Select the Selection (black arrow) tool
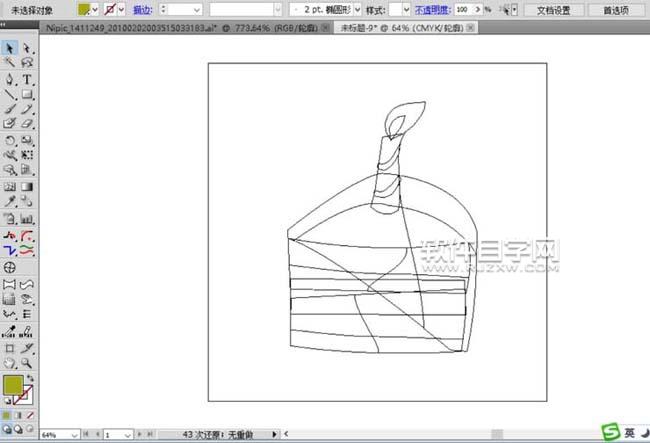 (9, 48)
